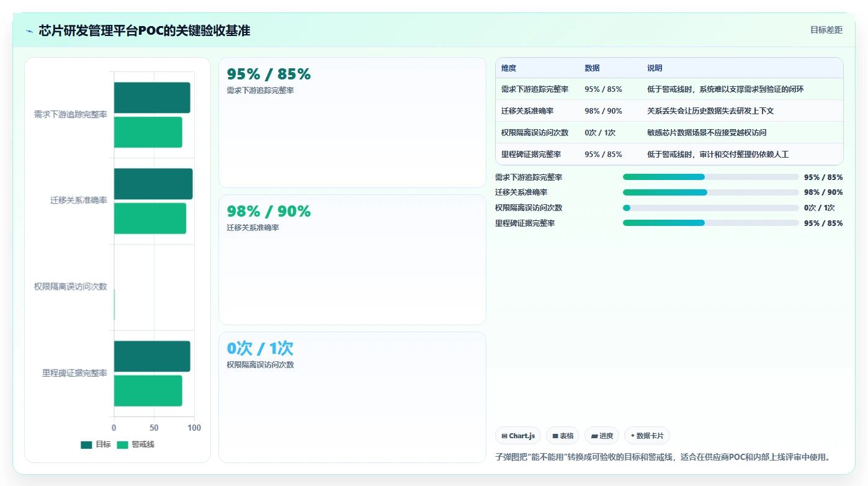Click the 98% / 90% value beside the progress bar

pyautogui.click(x=823, y=192)
